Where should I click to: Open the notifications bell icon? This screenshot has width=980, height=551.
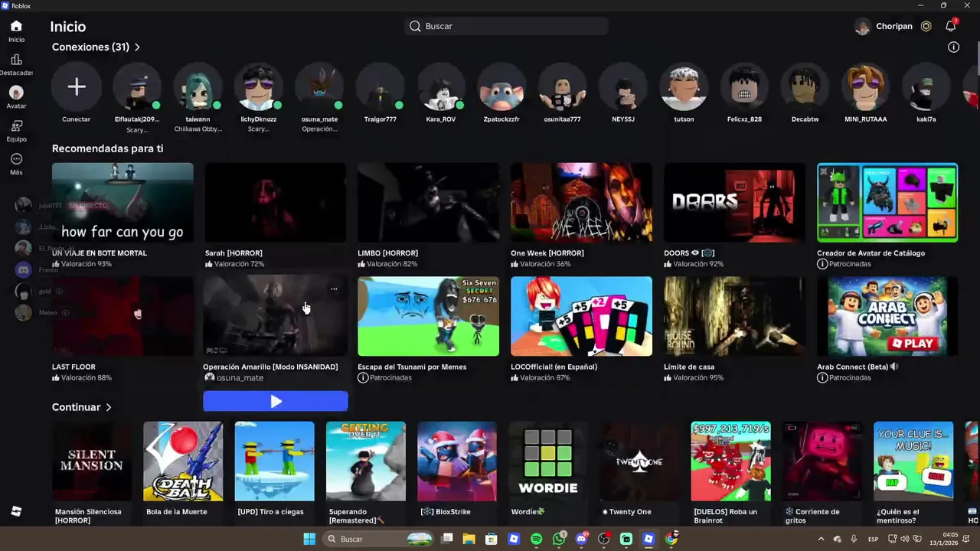coord(951,26)
